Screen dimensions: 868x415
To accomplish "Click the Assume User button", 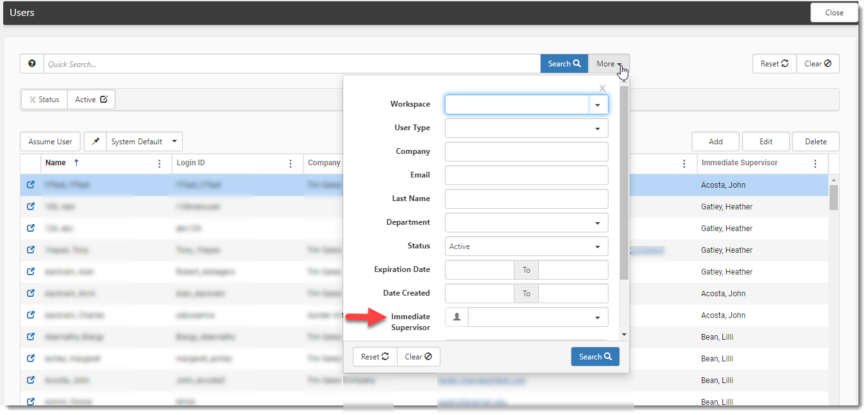I will coord(50,142).
